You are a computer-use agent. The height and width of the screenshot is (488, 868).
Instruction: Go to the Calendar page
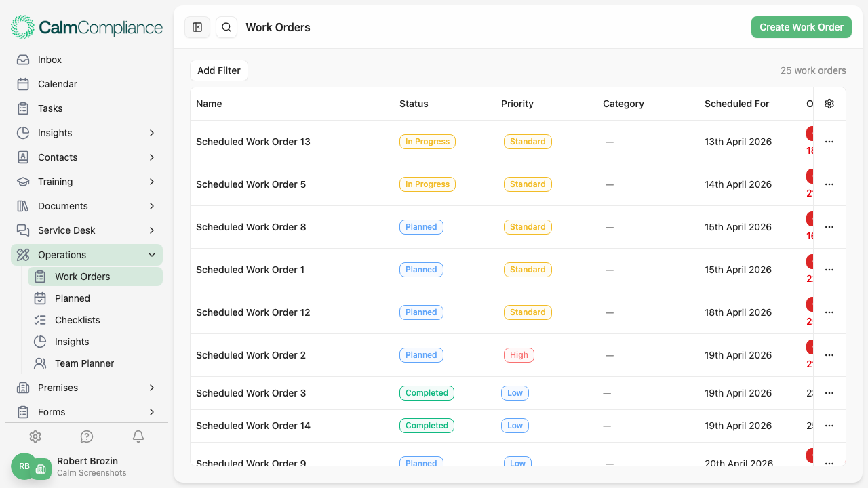(x=87, y=84)
